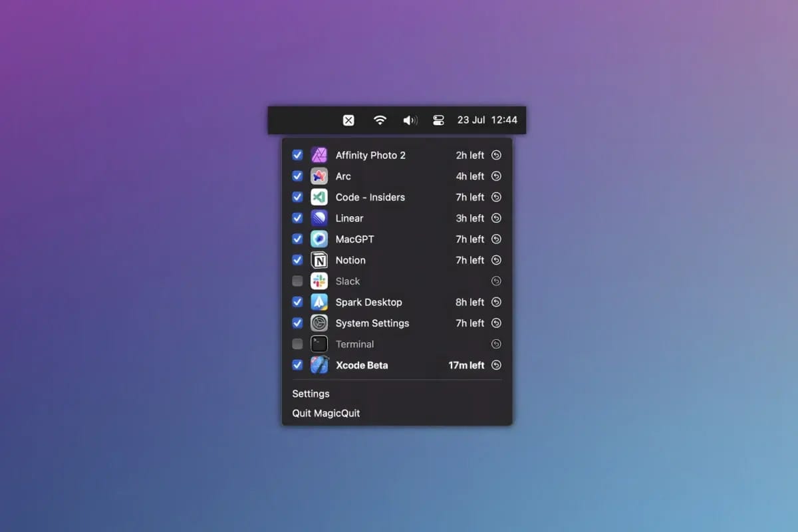798x532 pixels.
Task: Uncheck the Affinity Photo 2 checkbox
Action: pos(297,155)
